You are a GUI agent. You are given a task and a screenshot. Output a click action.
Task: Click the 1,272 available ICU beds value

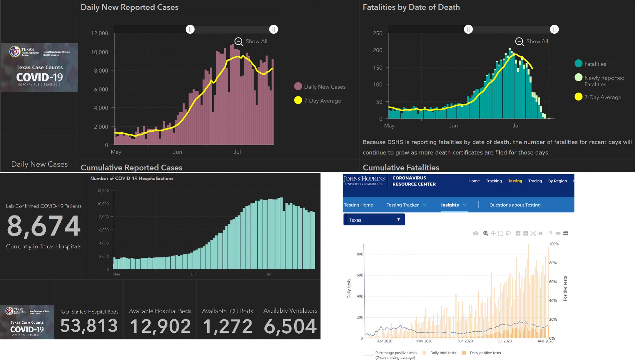[227, 326]
